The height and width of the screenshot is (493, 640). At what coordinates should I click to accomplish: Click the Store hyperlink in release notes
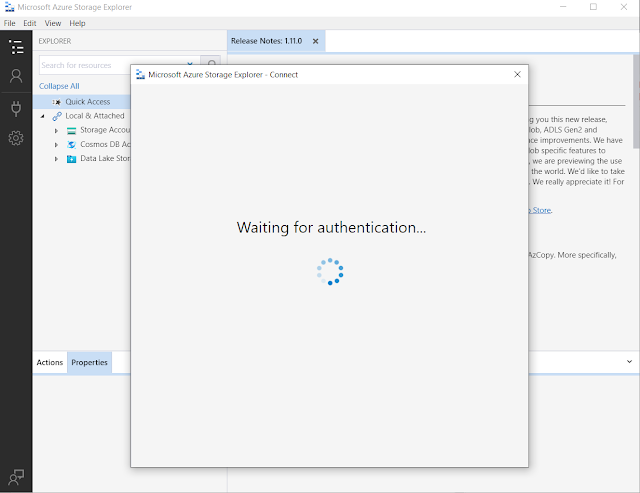541,210
